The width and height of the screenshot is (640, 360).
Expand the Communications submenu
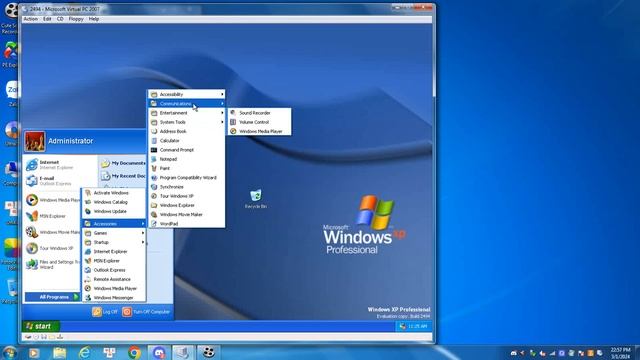coord(187,104)
